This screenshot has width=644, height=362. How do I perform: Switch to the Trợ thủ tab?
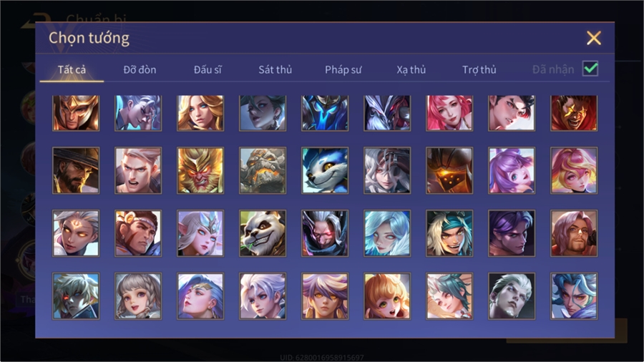[x=479, y=70]
